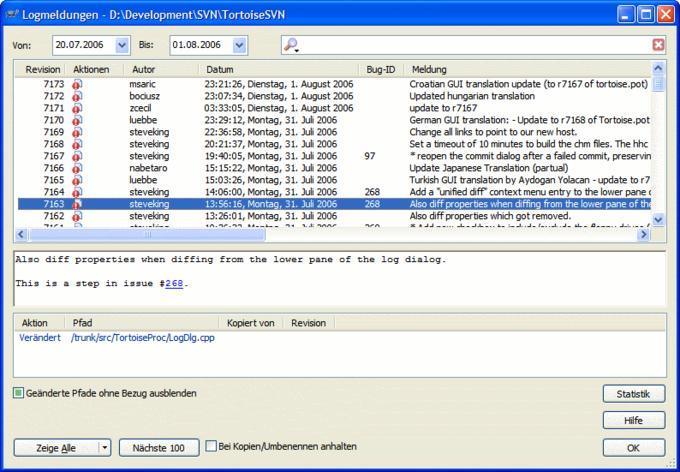Click the action icon of revision 7164
The height and width of the screenshot is (472, 680).
pyautogui.click(x=77, y=192)
